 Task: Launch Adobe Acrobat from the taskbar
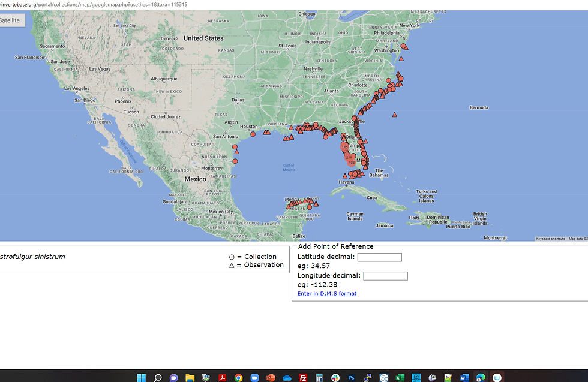[222, 377]
